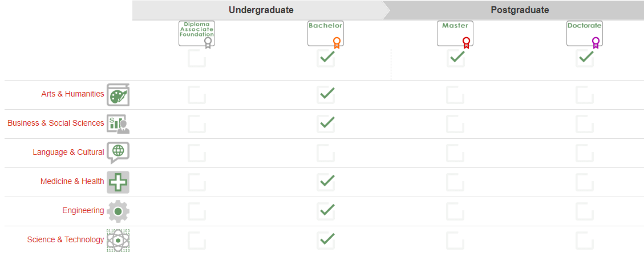Click the Science & Technology atom icon
This screenshot has height=268, width=644.
point(118,241)
